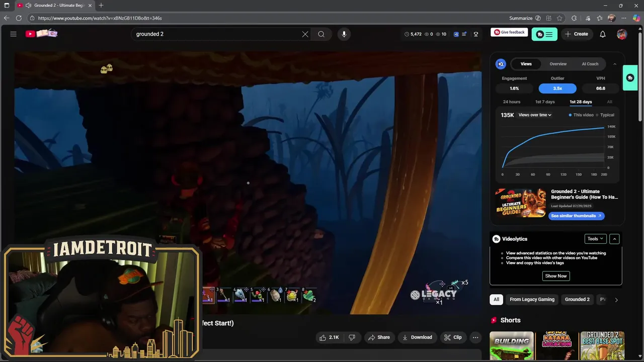
Task: Open the YouTube account avatar menu
Action: (x=622, y=34)
